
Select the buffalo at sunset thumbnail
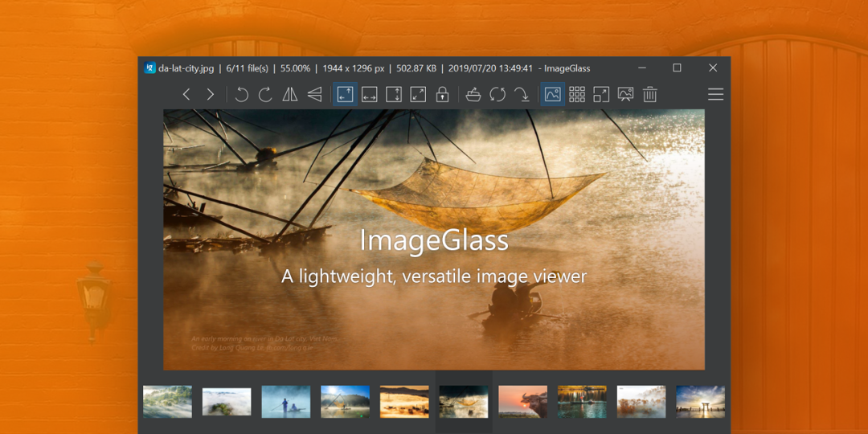pyautogui.click(x=523, y=402)
